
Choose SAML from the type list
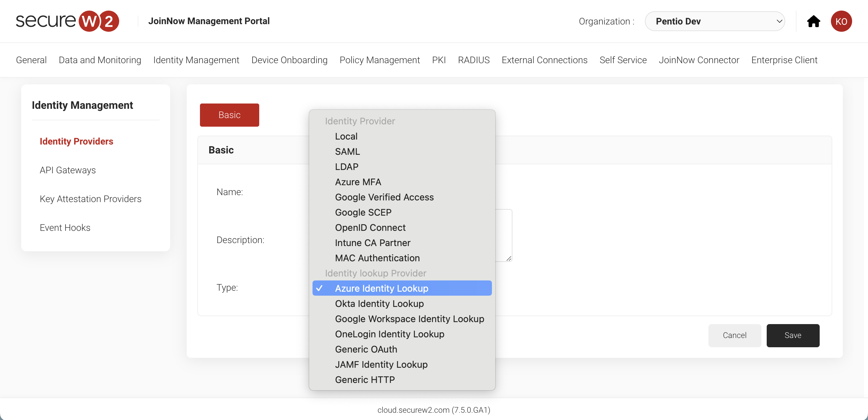point(402,151)
